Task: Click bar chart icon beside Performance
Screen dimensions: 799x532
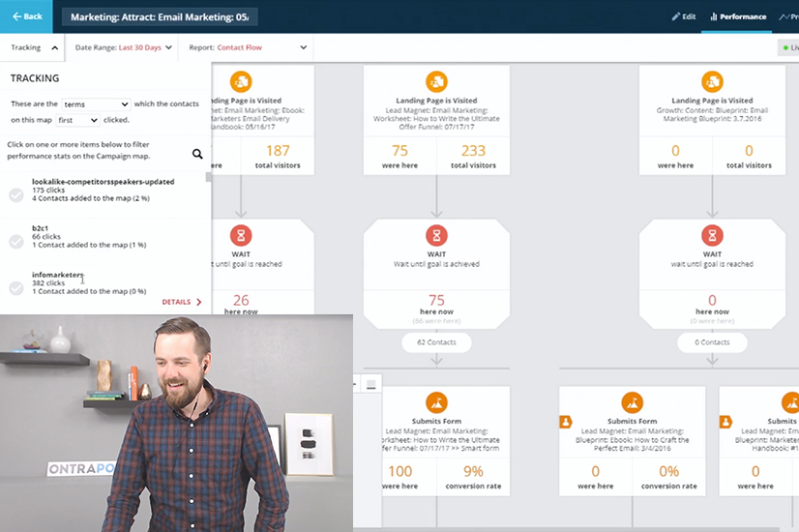Action: pyautogui.click(x=714, y=16)
